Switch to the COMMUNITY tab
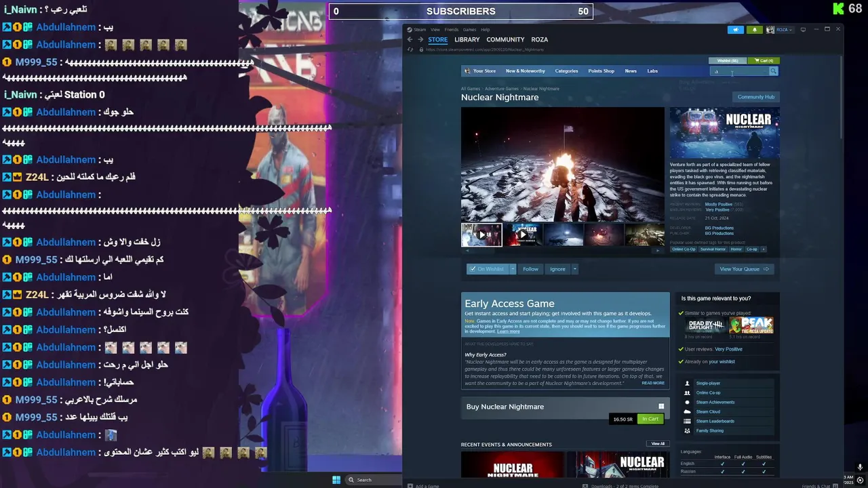Image resolution: width=868 pixels, height=488 pixels. [505, 40]
